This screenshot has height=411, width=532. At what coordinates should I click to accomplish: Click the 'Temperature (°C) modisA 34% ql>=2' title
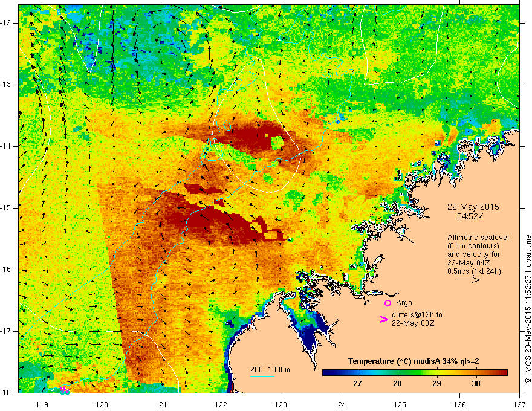click(414, 361)
